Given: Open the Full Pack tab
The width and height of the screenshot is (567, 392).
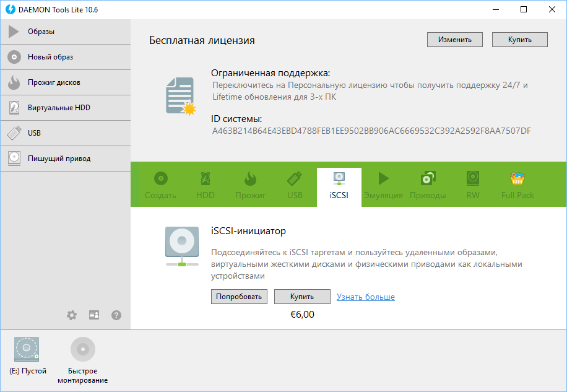Looking at the screenshot, I should pyautogui.click(x=517, y=186).
